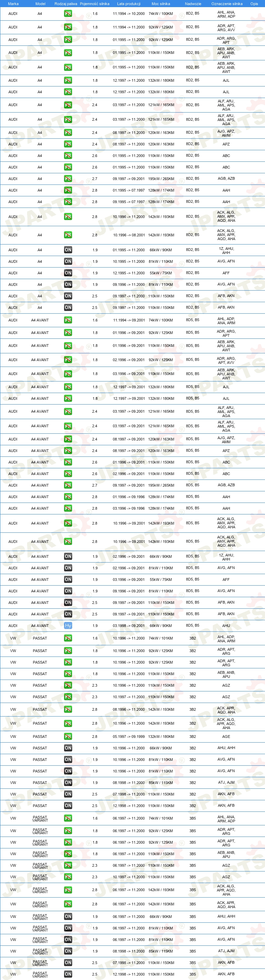Select date range 10.1996 -> 08.2001
The height and width of the screenshot is (980, 265).
pos(128,235)
